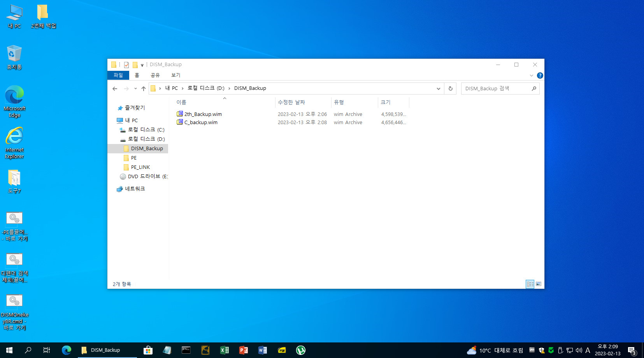
Task: Open the recent locations dropdown arrow
Action: 135,89
